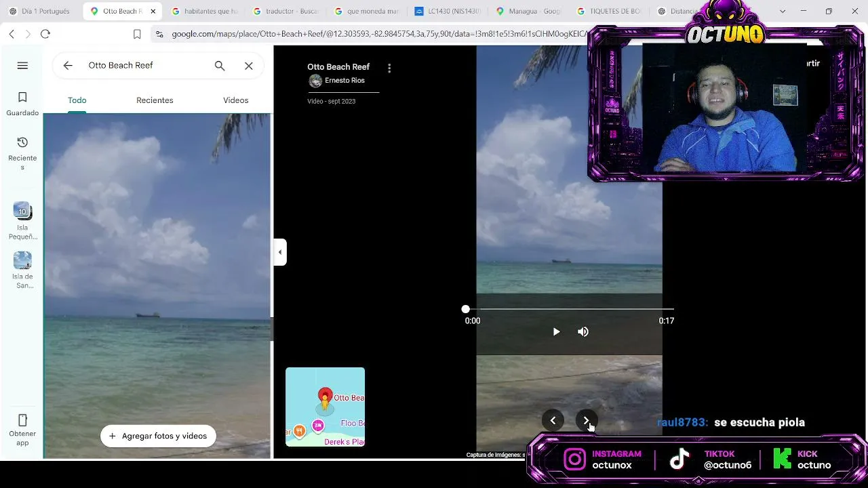The height and width of the screenshot is (488, 868).
Task: Open the browser tab search dropdown
Action: (783, 12)
